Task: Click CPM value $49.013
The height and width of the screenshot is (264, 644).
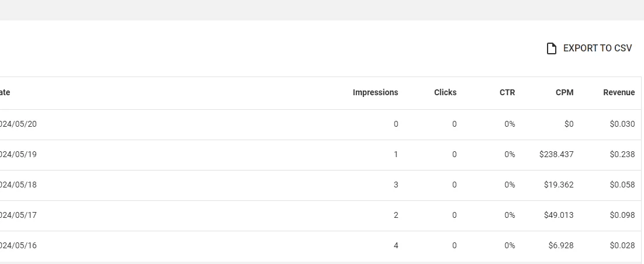Action: [559, 215]
